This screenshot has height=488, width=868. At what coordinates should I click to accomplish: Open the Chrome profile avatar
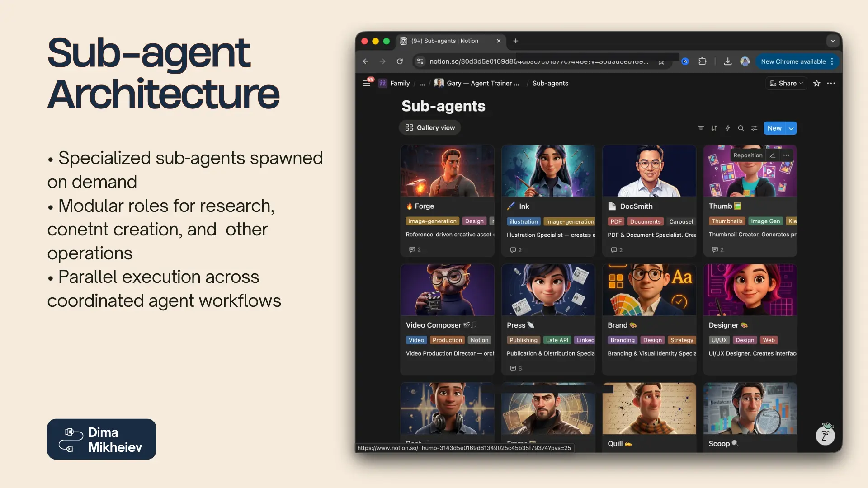tap(745, 61)
